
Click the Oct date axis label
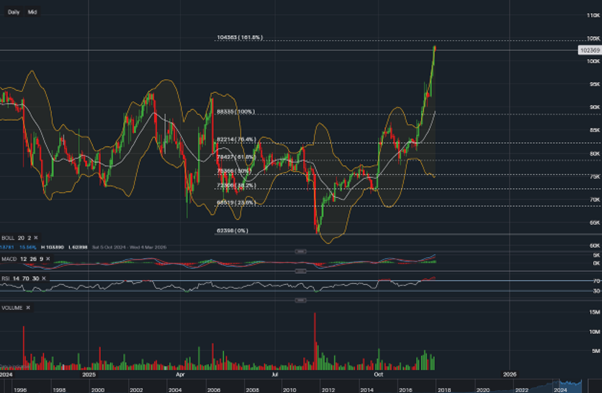pyautogui.click(x=379, y=374)
